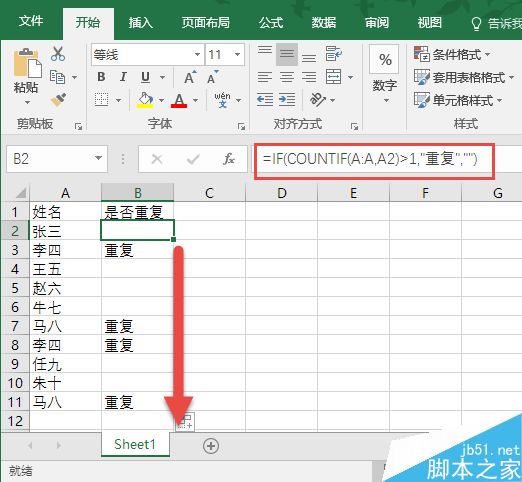Switch to 插入 Insert tab

[140, 23]
